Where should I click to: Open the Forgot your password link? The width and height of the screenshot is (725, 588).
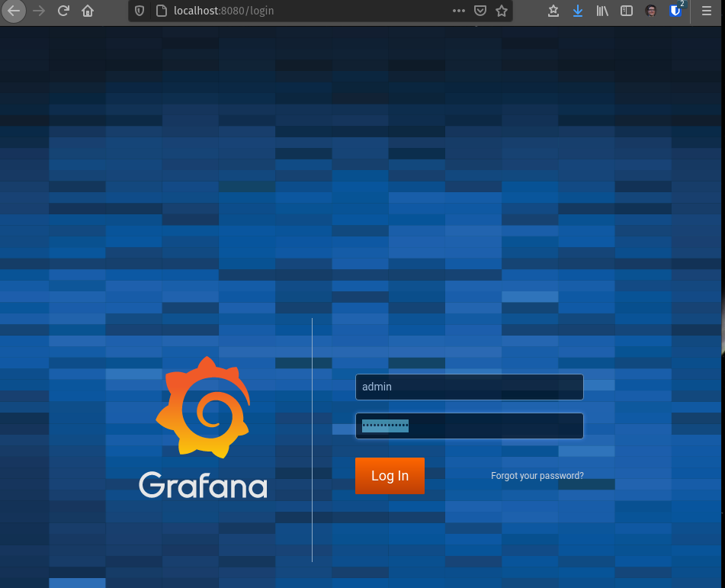coord(537,476)
